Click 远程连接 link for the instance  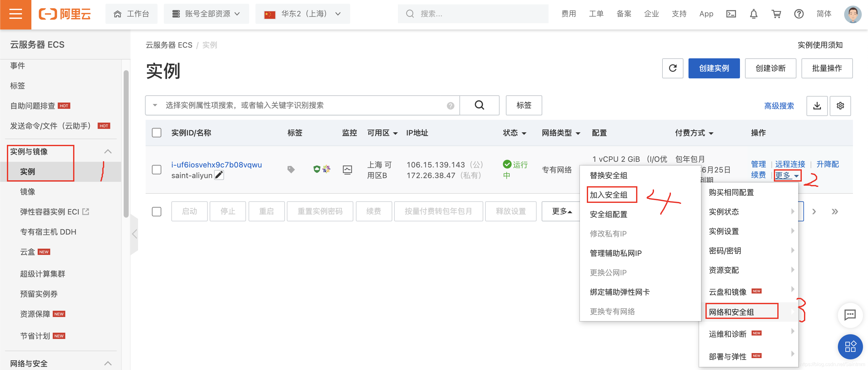(x=790, y=164)
